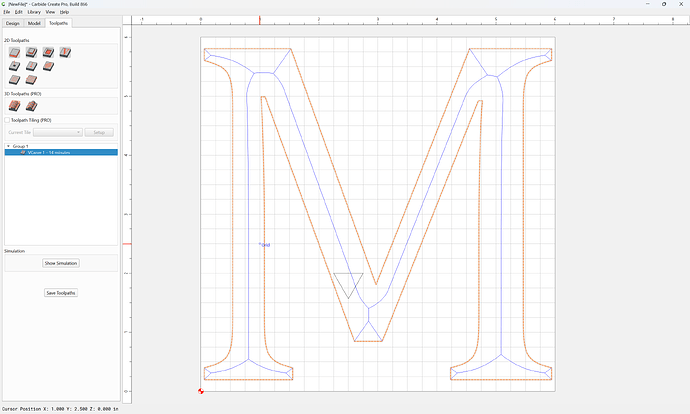690x414 pixels.
Task: Open the View menu
Action: [50, 12]
